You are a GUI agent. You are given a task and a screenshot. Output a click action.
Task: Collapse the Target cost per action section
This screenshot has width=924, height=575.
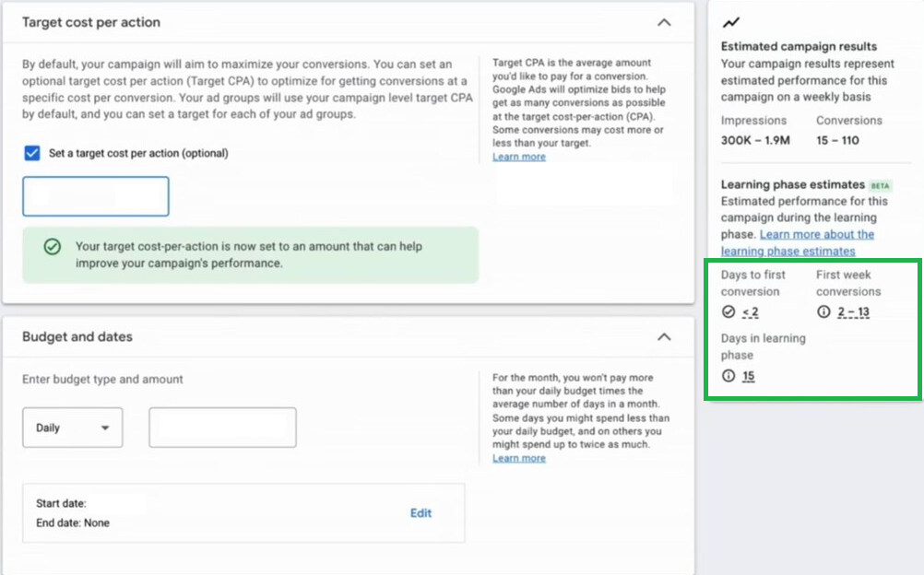tap(664, 20)
